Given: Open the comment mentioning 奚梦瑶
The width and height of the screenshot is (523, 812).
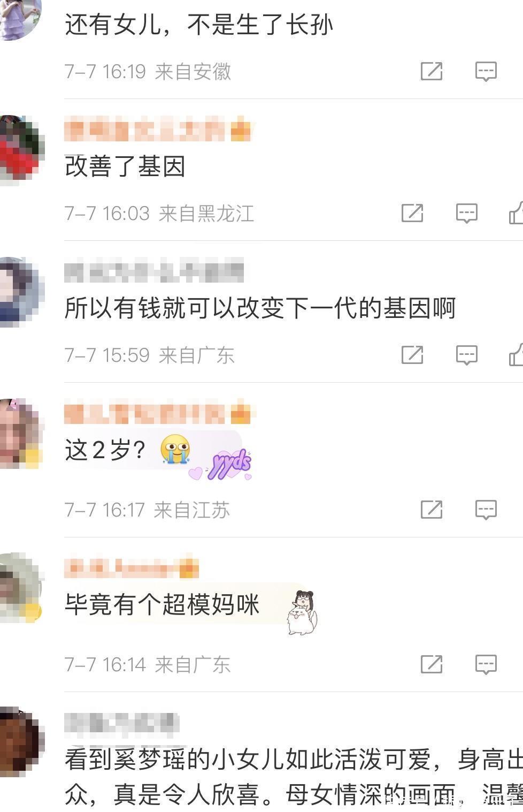Looking at the screenshot, I should [294, 776].
